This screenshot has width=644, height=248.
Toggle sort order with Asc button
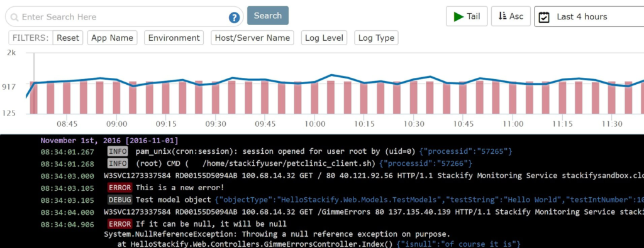pyautogui.click(x=511, y=16)
